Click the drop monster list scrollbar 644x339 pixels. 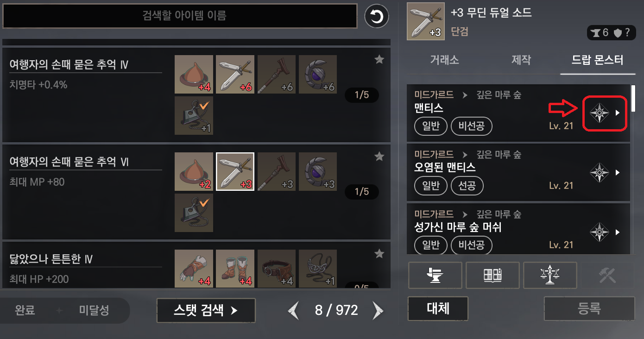pyautogui.click(x=633, y=97)
